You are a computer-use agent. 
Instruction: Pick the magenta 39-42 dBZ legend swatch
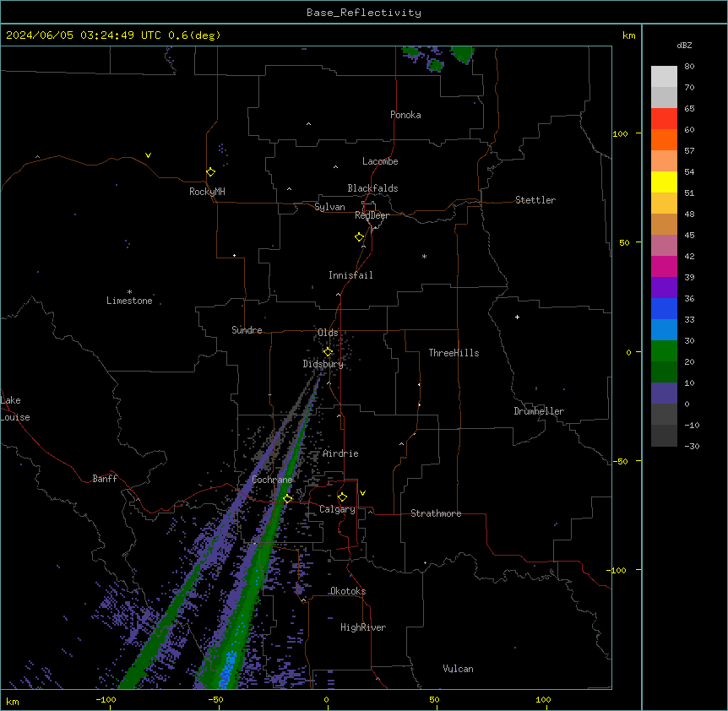664,266
